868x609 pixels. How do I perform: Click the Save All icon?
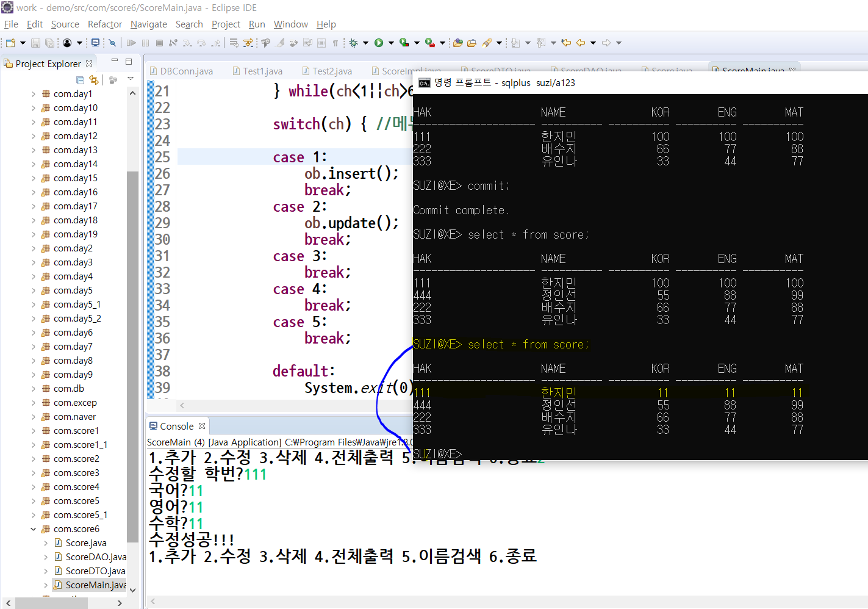(x=49, y=43)
